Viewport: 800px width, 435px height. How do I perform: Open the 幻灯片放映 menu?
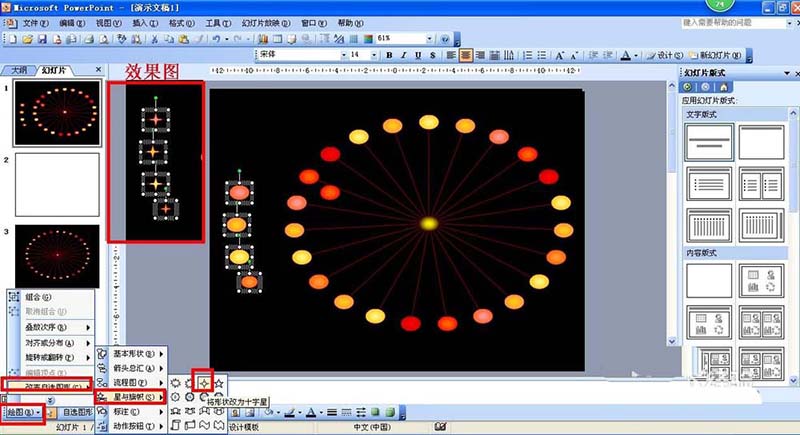[266, 23]
